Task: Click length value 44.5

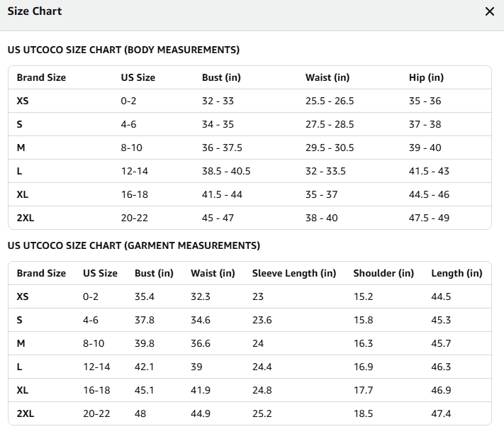Action: point(441,296)
